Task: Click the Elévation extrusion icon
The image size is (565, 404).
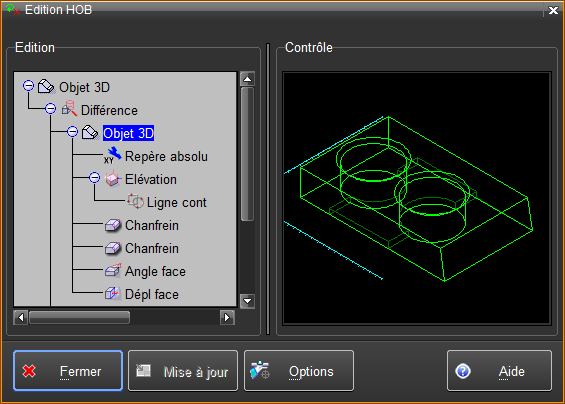Action: [113, 179]
